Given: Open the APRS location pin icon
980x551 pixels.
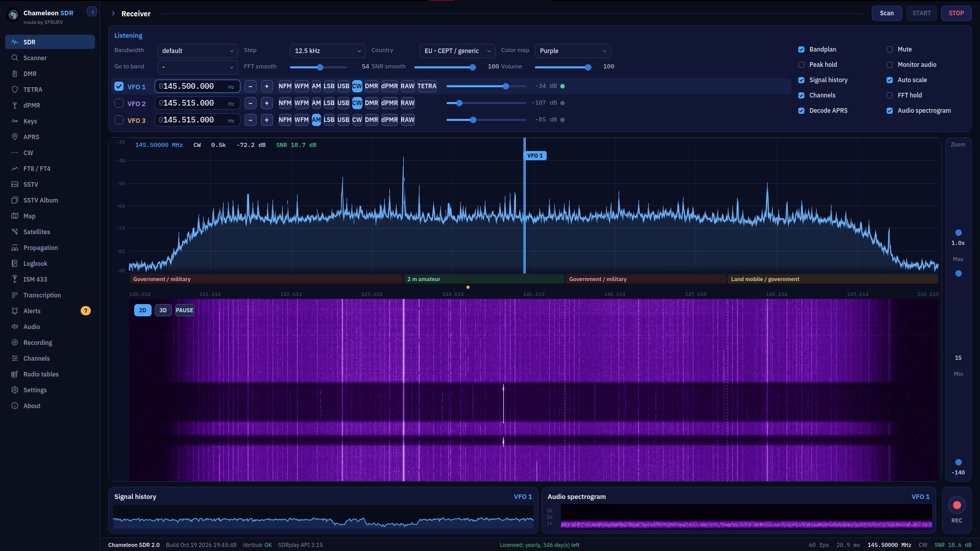Looking at the screenshot, I should [15, 137].
